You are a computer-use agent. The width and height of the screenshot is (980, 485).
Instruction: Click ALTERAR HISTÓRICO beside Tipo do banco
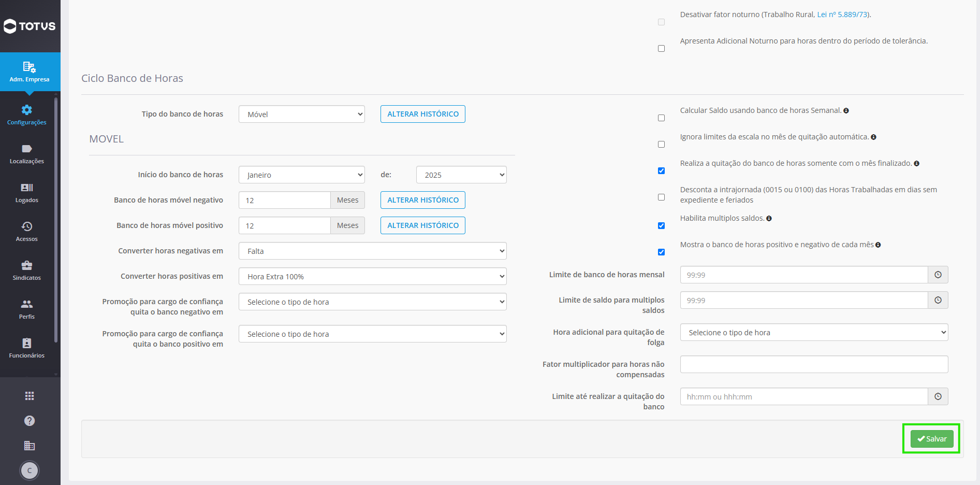click(x=423, y=114)
